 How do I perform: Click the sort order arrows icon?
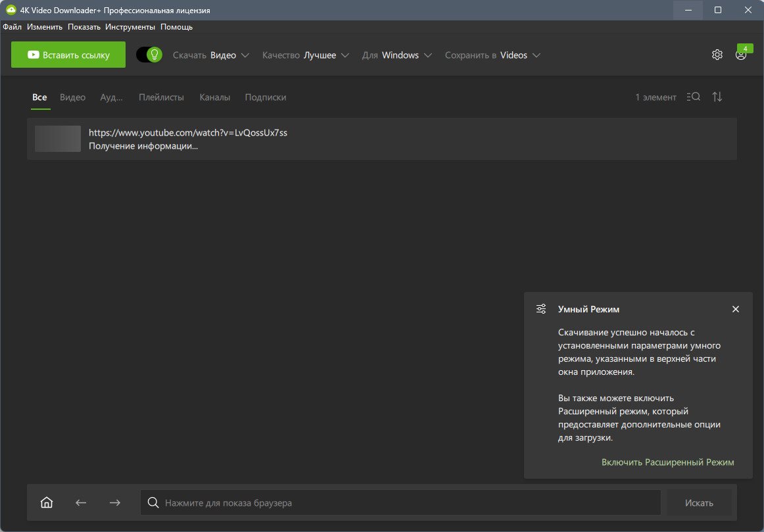click(x=717, y=97)
